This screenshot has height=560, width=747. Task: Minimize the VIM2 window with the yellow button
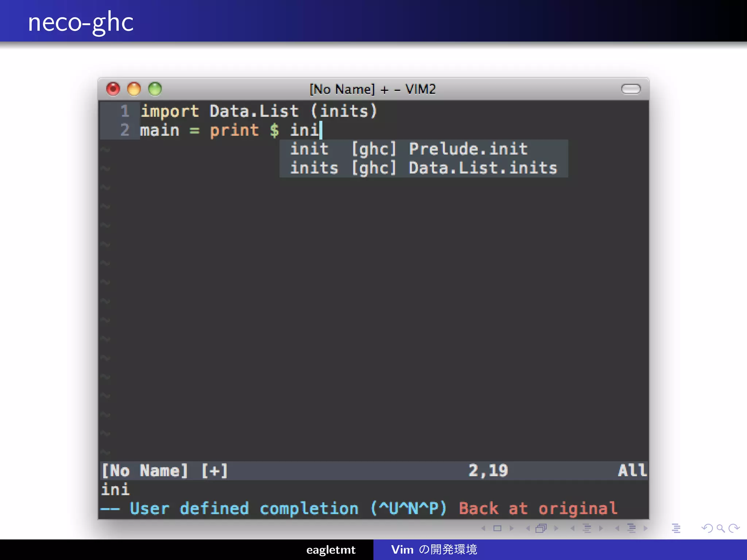(x=134, y=89)
